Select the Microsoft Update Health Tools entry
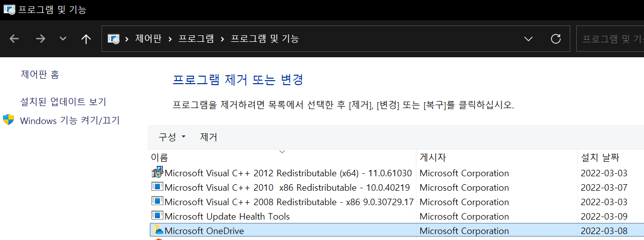Screen dimensions: 644x240 point(396,217)
